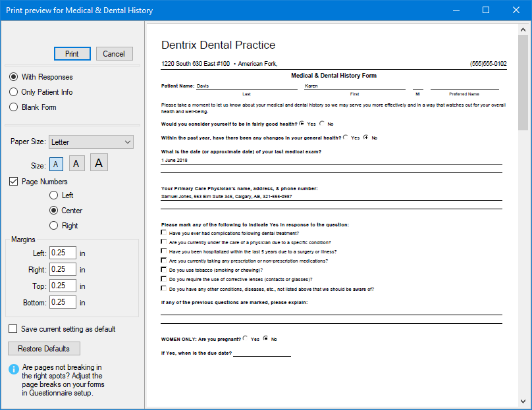532x410 pixels.
Task: Set page number alignment to Right
Action: [x=54, y=226]
